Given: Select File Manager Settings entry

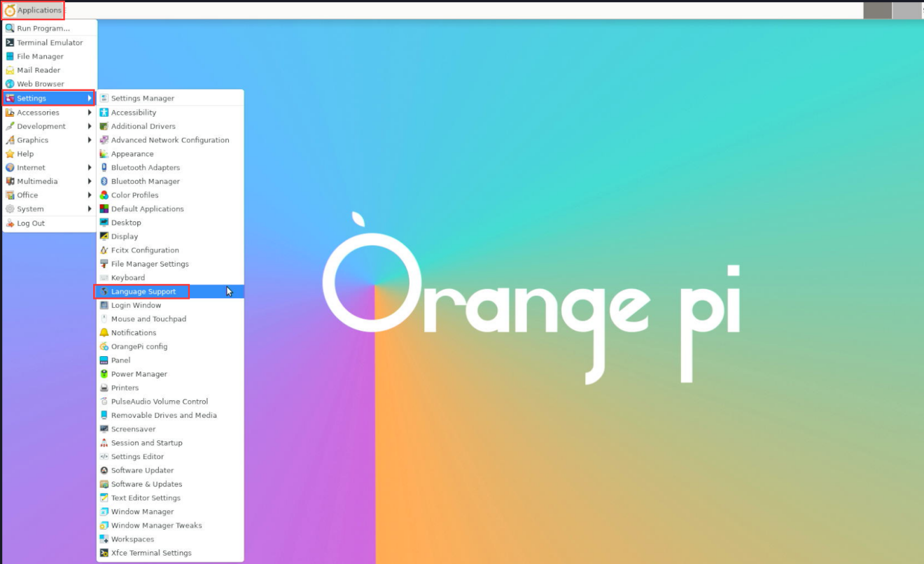Looking at the screenshot, I should coord(170,264).
